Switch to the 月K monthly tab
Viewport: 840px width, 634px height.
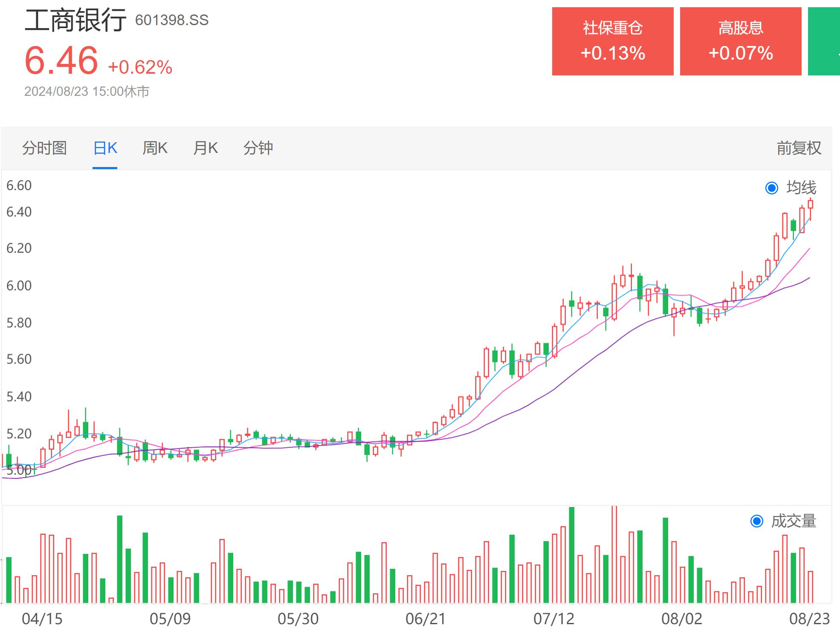206,148
